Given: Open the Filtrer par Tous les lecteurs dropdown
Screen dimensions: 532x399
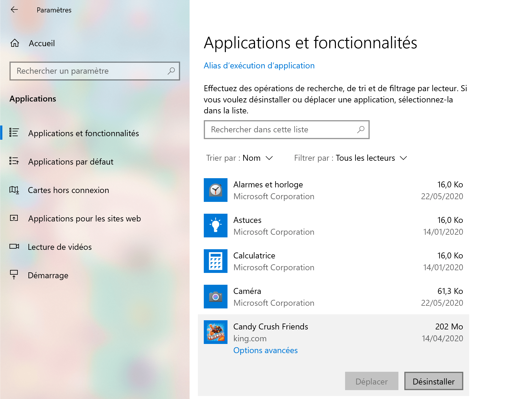Looking at the screenshot, I should point(351,158).
